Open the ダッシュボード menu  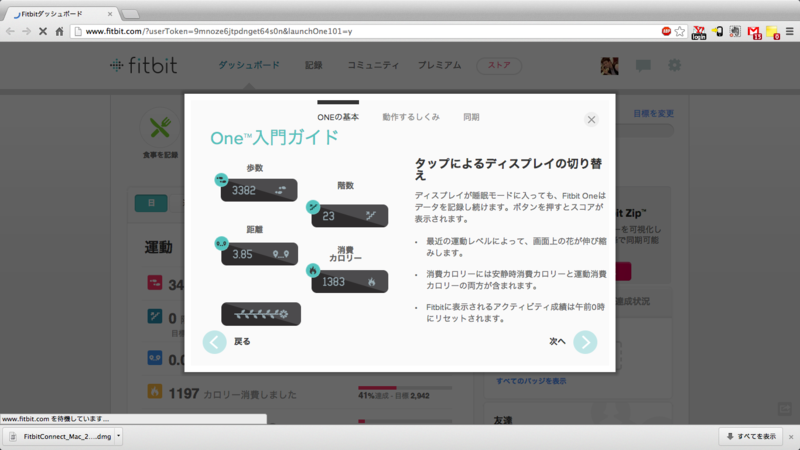(x=249, y=65)
